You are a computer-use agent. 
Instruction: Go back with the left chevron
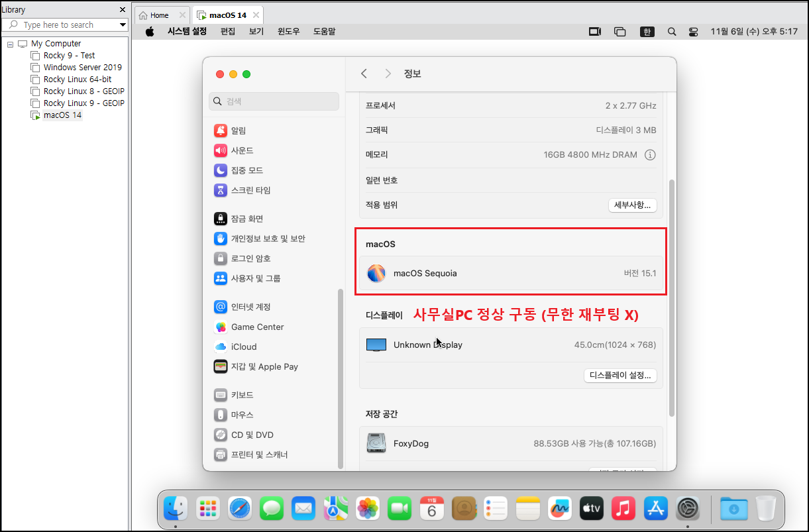tap(364, 74)
